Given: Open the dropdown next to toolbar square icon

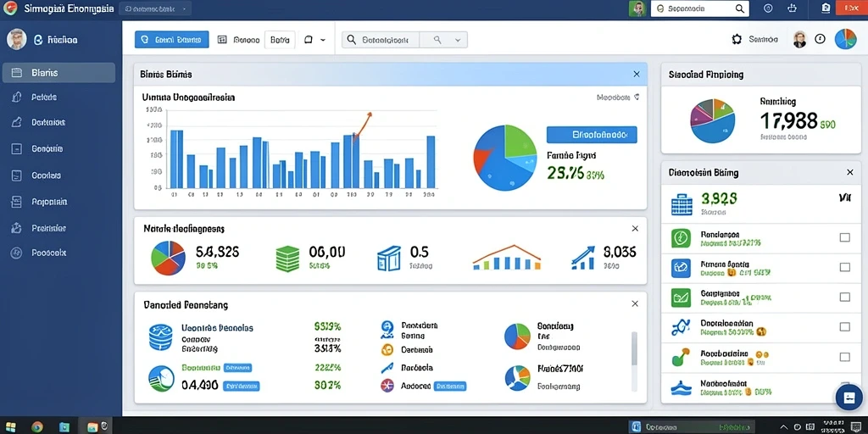Looking at the screenshot, I should (323, 40).
